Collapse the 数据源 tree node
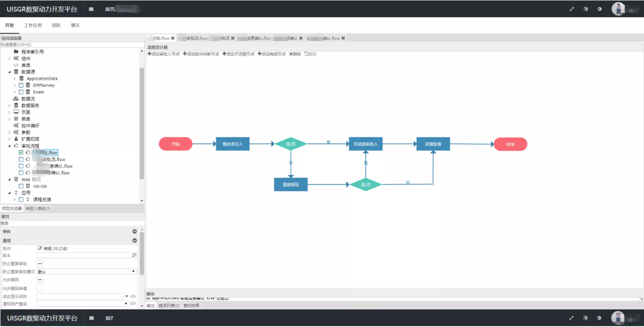This screenshot has height=327, width=644. point(9,72)
